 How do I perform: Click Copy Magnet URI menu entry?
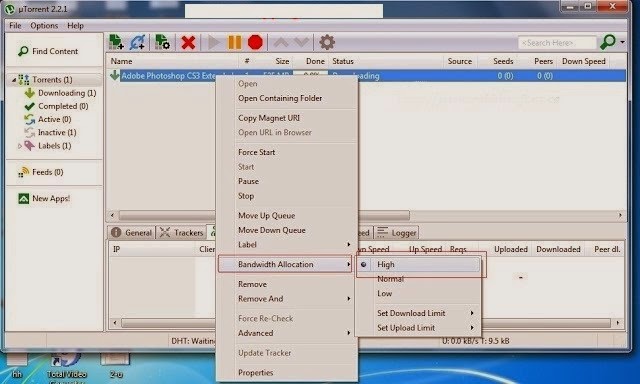[x=269, y=118]
